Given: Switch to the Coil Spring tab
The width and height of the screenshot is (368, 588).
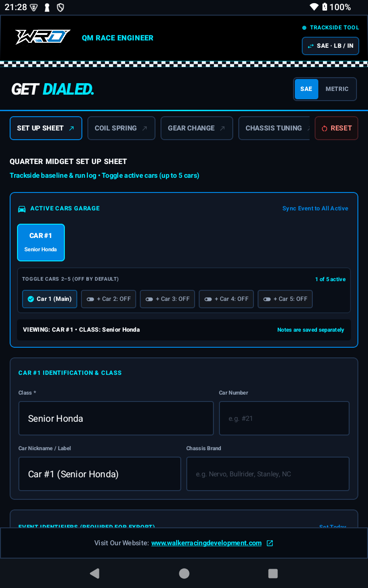Looking at the screenshot, I should (x=121, y=128).
